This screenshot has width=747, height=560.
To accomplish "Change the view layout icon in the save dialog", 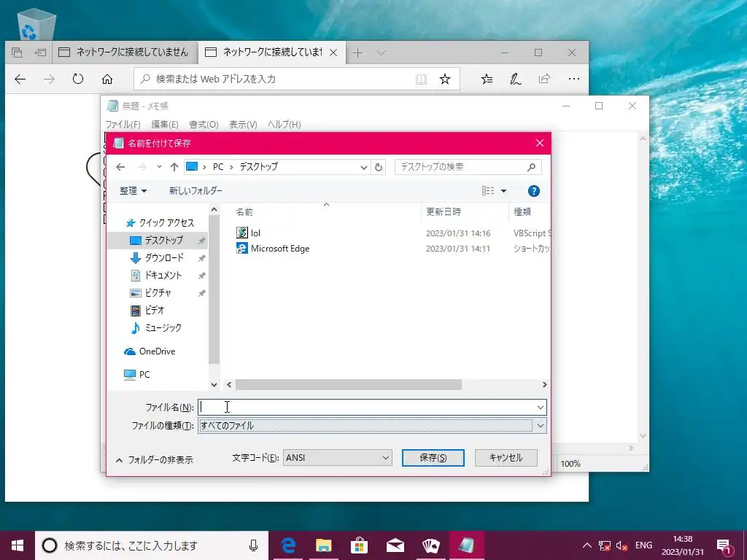I will [x=488, y=191].
